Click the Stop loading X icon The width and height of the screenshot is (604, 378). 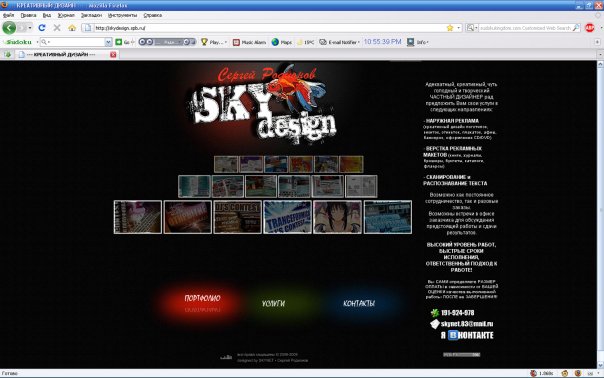[57, 28]
